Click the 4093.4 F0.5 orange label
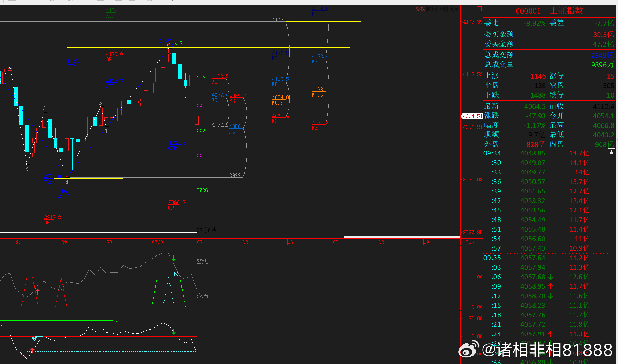Image resolution: width=618 pixels, height=364 pixels. point(320,92)
